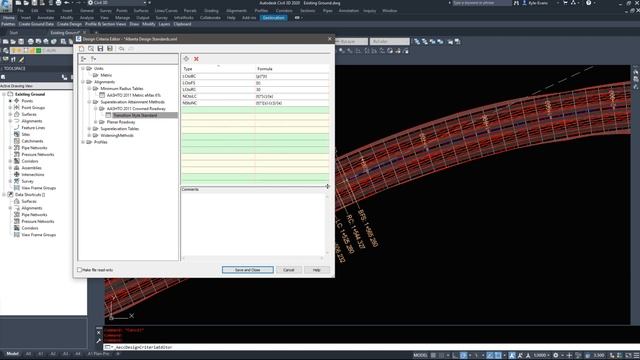Open the Corridors menu in the menu bar
Screen dimensions: 640x360
[x=284, y=11]
